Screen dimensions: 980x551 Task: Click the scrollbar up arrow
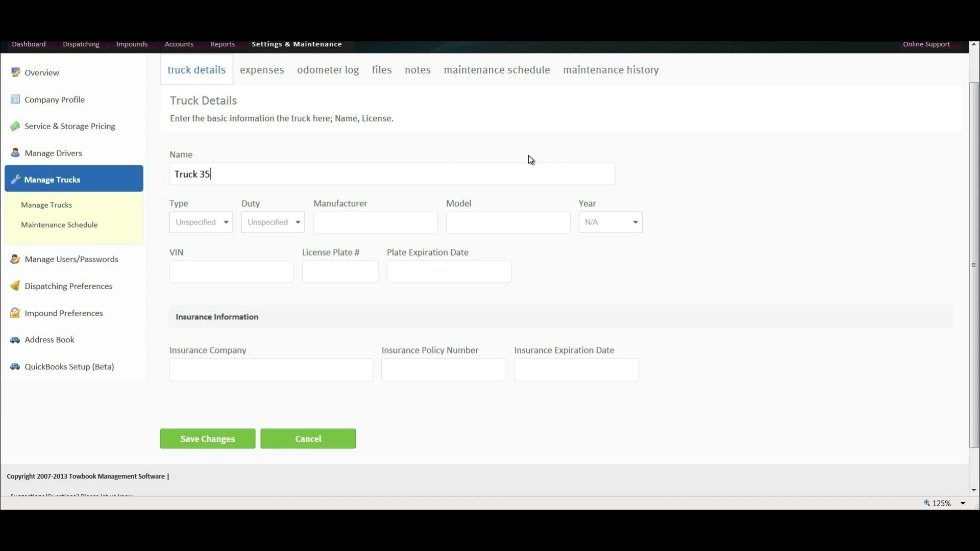pos(974,45)
